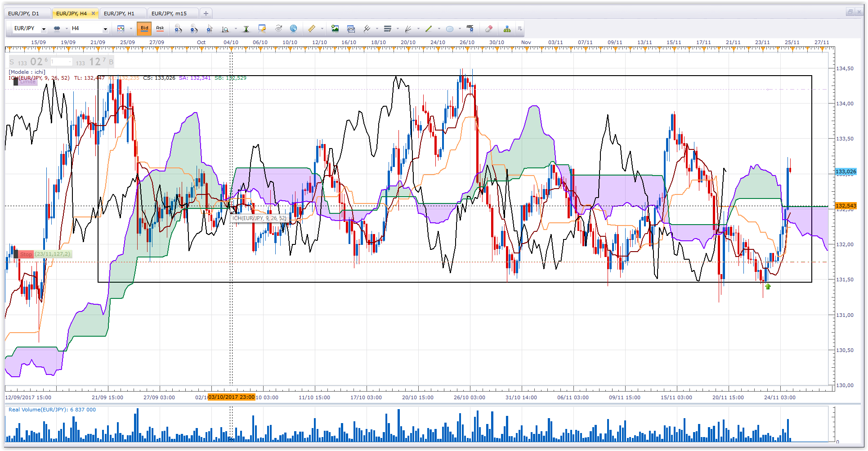Expand the chart link options arrow
This screenshot has height=451, width=868.
click(67, 28)
